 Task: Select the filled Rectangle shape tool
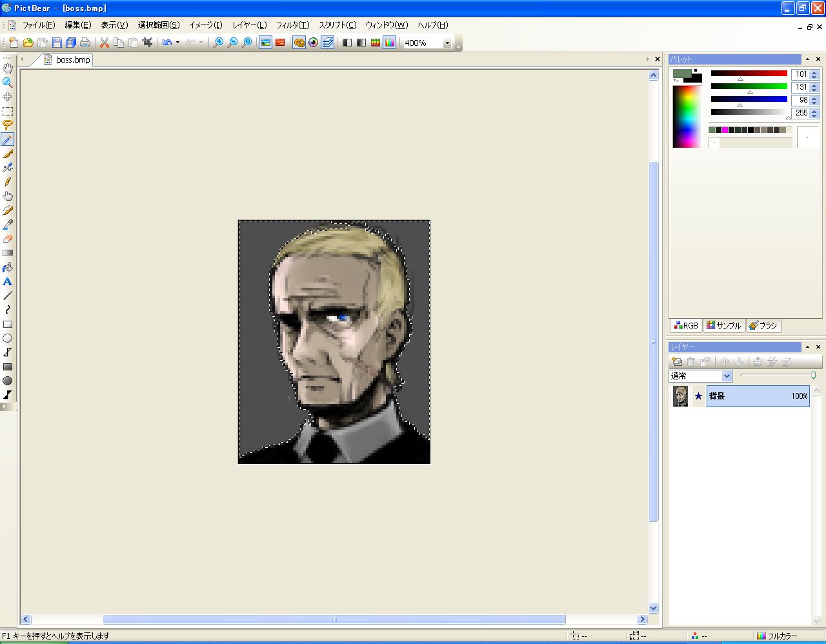(x=8, y=367)
